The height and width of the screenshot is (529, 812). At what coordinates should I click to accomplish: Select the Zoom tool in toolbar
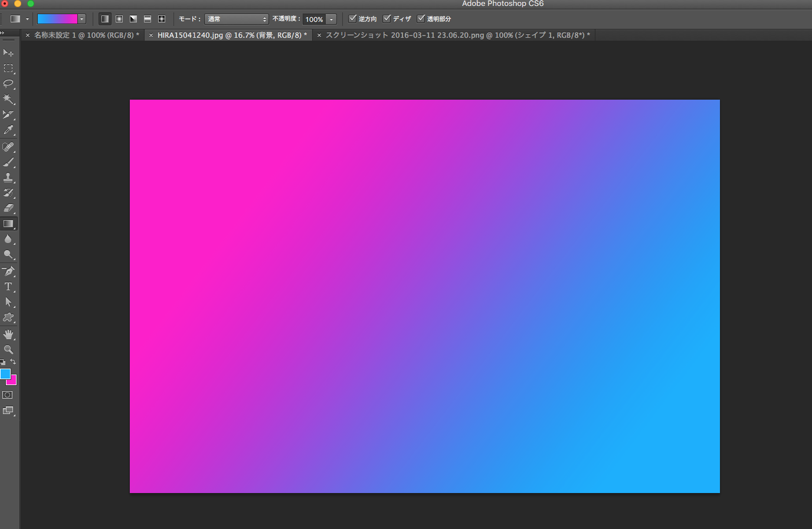8,350
